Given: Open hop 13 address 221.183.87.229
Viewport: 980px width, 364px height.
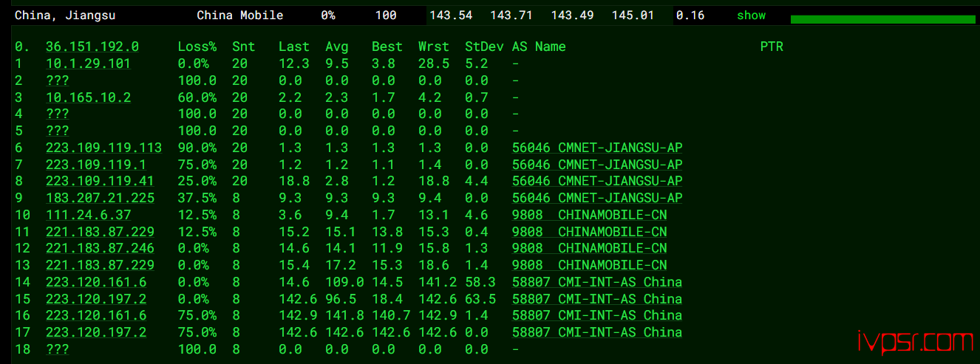Looking at the screenshot, I should (x=100, y=265).
